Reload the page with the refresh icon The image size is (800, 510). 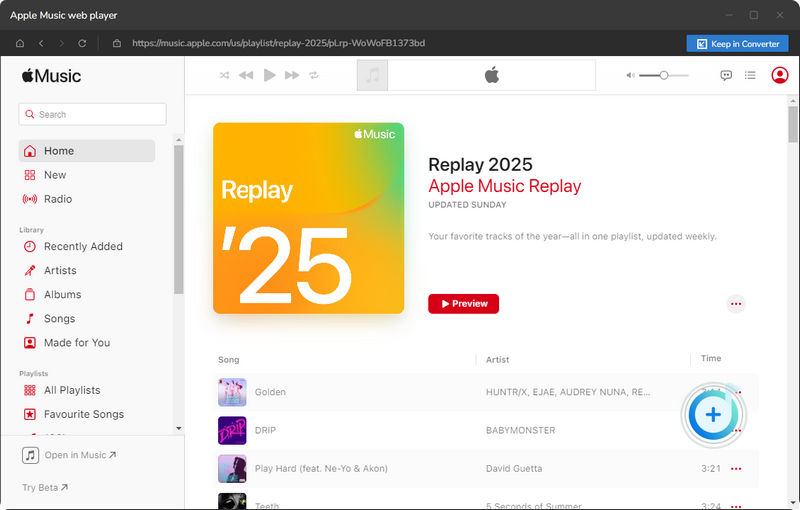click(82, 43)
